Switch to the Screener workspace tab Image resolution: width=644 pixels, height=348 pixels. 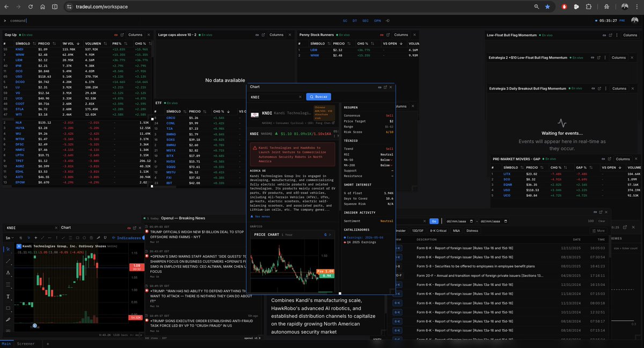click(x=25, y=344)
